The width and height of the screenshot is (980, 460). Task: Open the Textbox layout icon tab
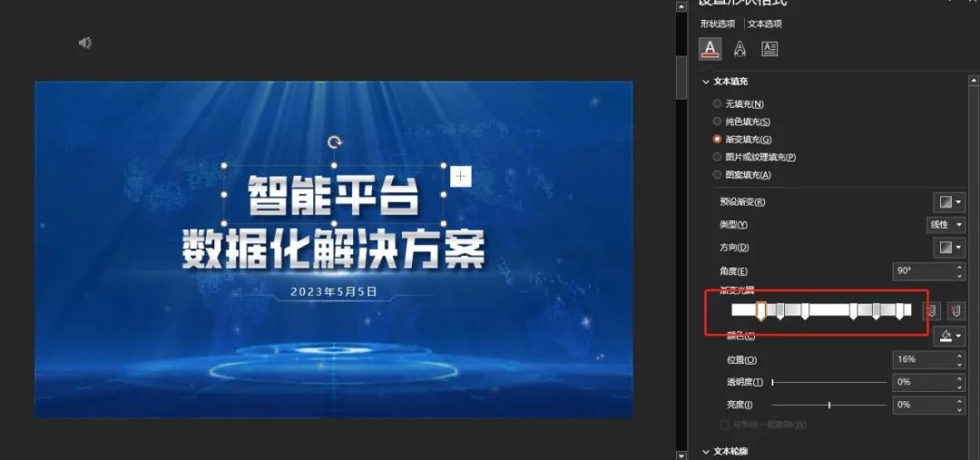(769, 49)
